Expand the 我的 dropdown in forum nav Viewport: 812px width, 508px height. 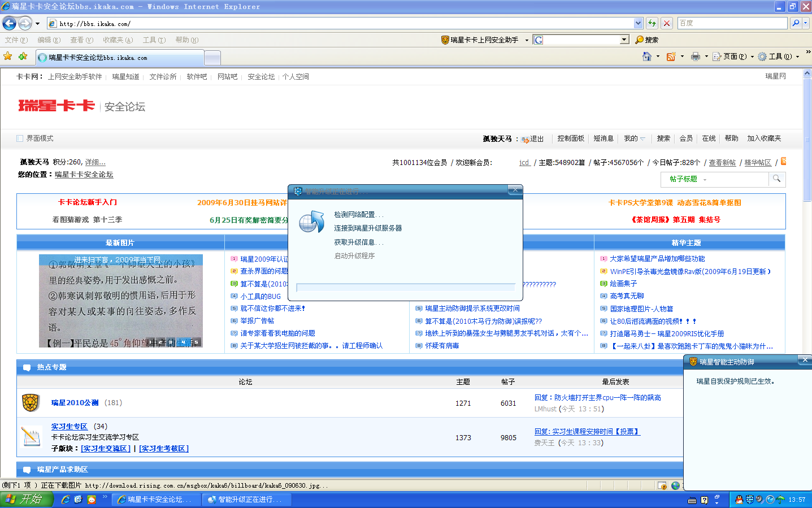pos(643,139)
